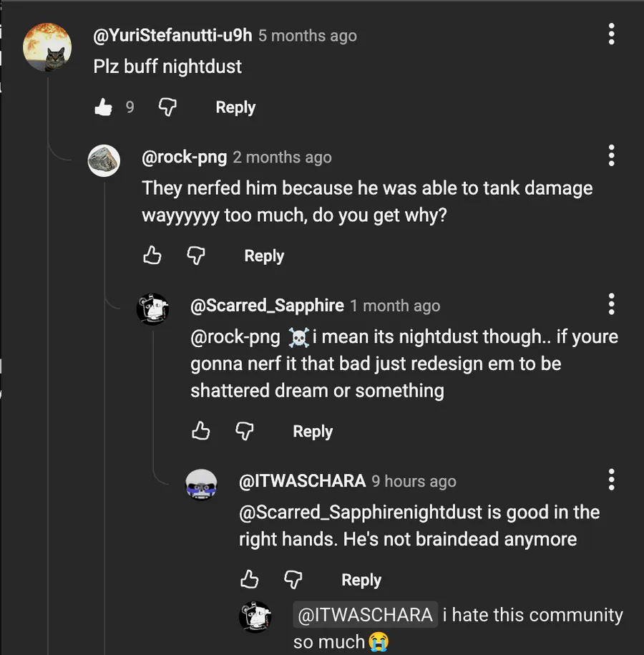Viewport: 644px width, 655px height.
Task: Open ITWASCHARA's profile picture
Action: coord(201,485)
